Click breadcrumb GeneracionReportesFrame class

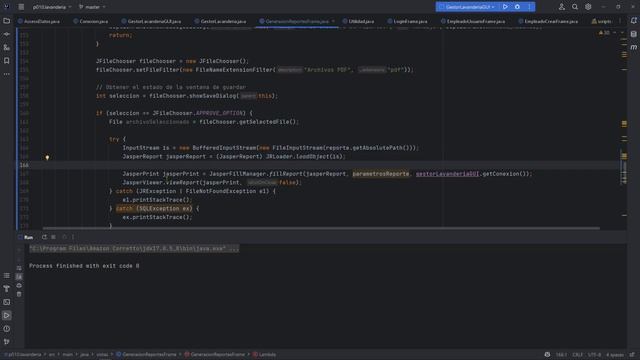(146, 355)
